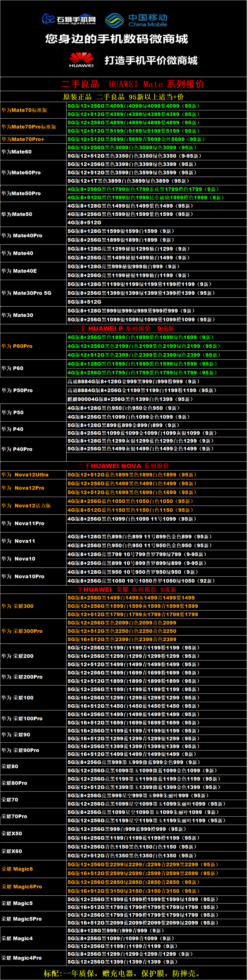Select the 华为 Mate30Pro 5G model cell
The image size is (247, 980).
[x=33, y=293]
